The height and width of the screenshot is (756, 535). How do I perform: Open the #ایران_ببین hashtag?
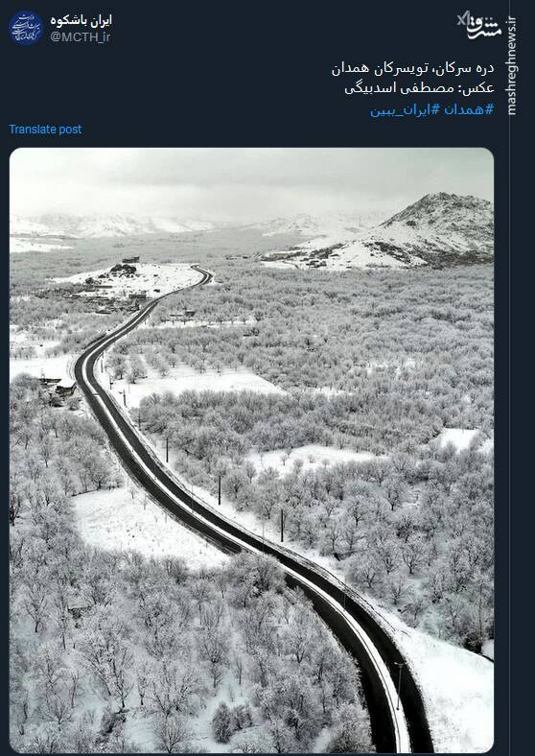(405, 110)
